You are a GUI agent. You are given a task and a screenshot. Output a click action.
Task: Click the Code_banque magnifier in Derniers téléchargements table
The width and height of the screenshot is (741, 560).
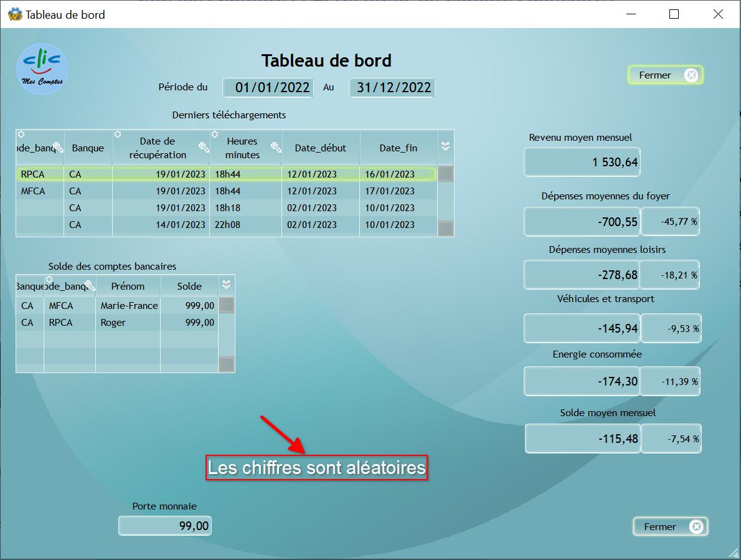(x=58, y=148)
